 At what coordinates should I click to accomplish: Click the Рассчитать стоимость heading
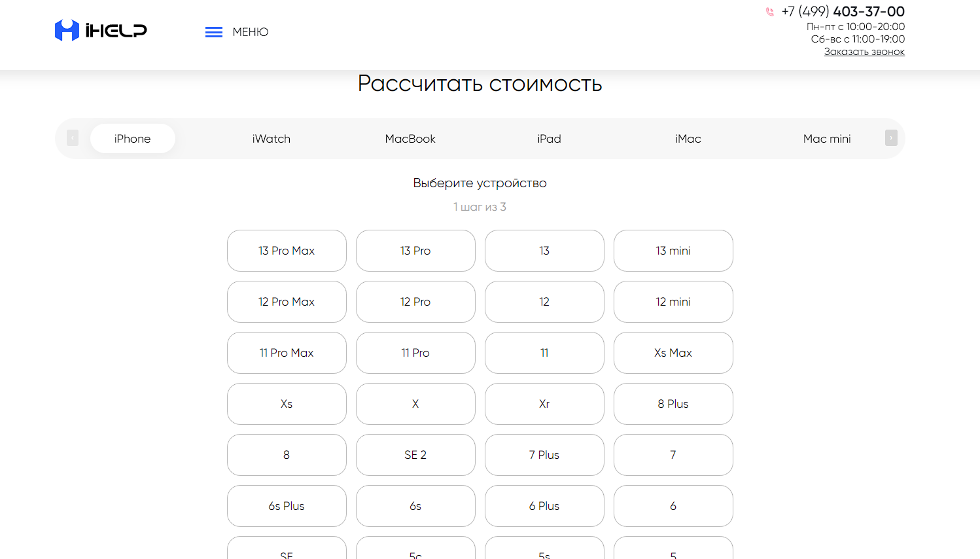click(x=480, y=84)
